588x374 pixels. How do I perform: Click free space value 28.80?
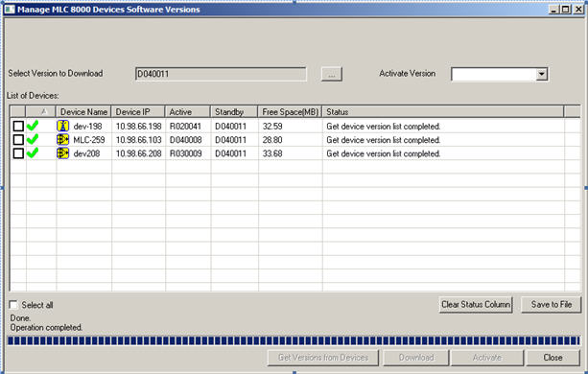coord(272,140)
